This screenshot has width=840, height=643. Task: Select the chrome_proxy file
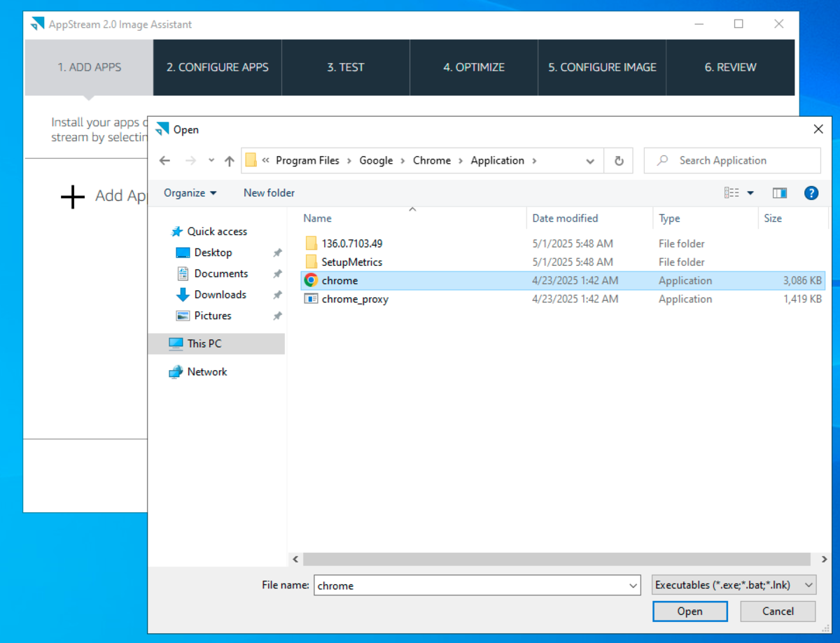click(x=355, y=299)
